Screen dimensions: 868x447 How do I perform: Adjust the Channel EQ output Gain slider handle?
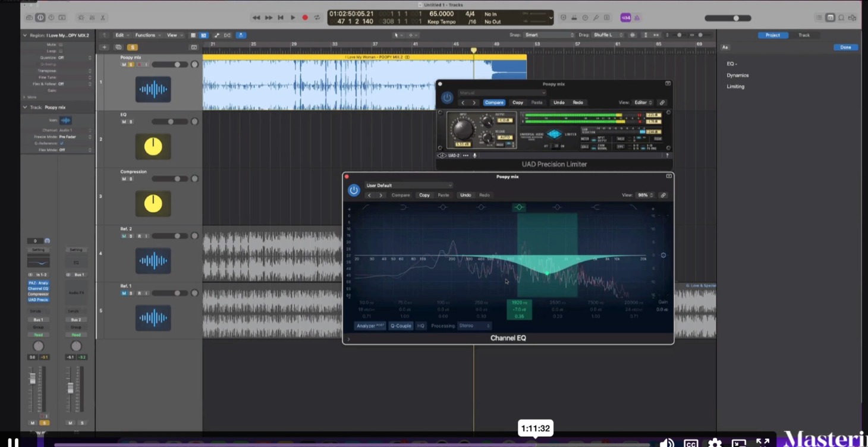pos(663,255)
